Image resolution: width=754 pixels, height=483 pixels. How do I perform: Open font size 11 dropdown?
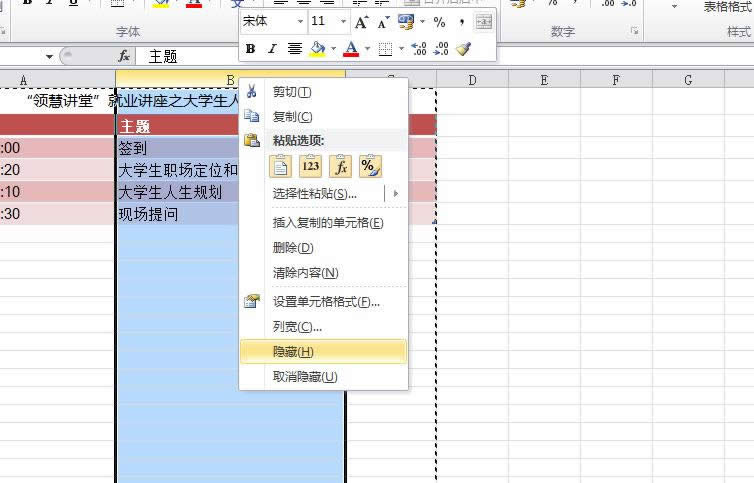pos(343,22)
